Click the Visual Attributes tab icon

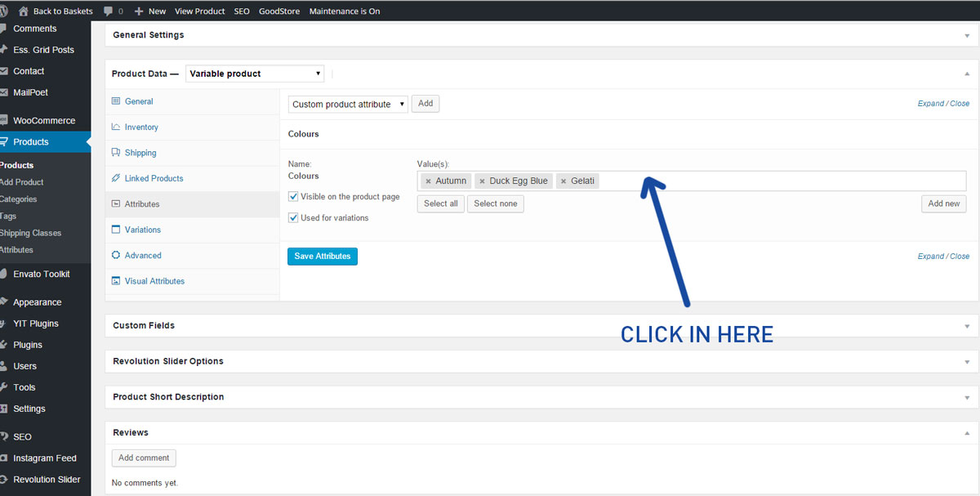point(116,281)
